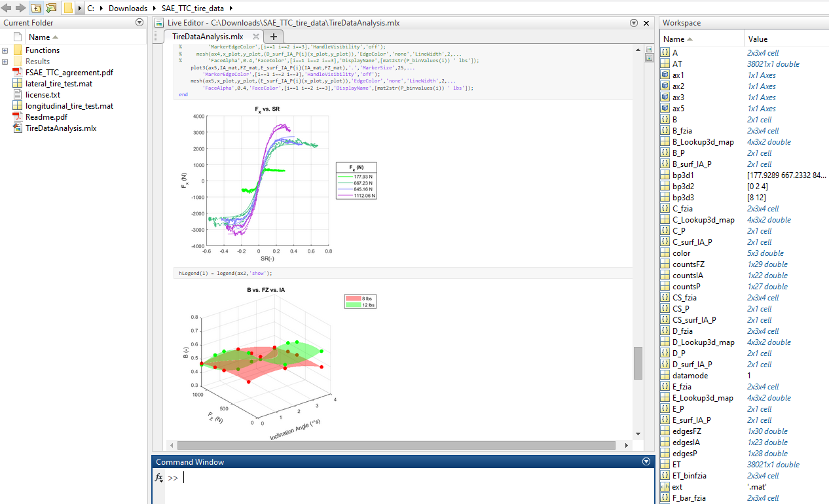This screenshot has width=829, height=504.
Task: Click the forward navigation arrow
Action: tap(20, 8)
